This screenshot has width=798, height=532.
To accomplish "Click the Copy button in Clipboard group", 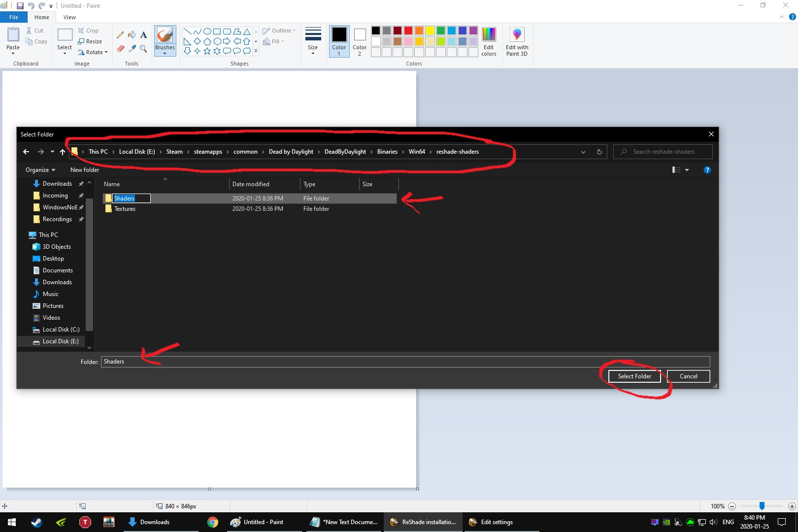I will coord(37,41).
